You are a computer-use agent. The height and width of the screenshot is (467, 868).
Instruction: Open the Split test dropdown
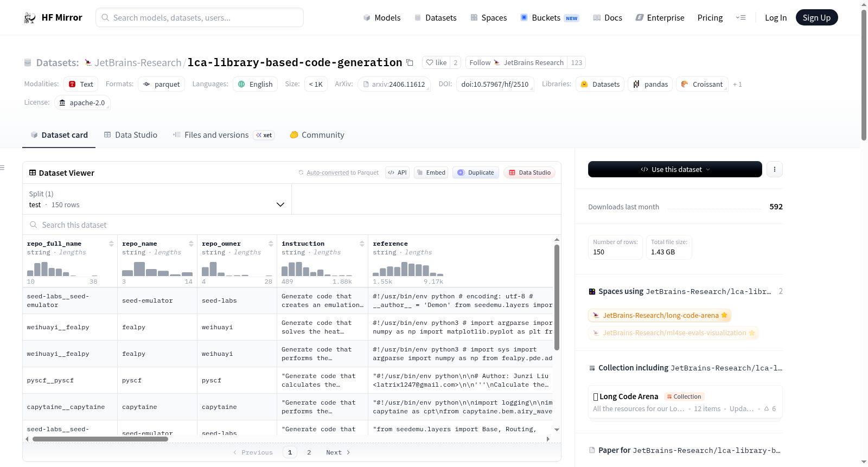tap(157, 199)
